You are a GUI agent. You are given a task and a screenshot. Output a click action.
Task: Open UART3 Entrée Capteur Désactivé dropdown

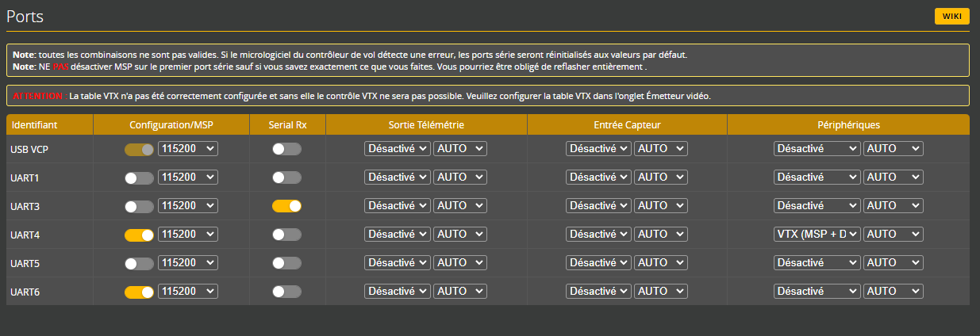coord(598,206)
